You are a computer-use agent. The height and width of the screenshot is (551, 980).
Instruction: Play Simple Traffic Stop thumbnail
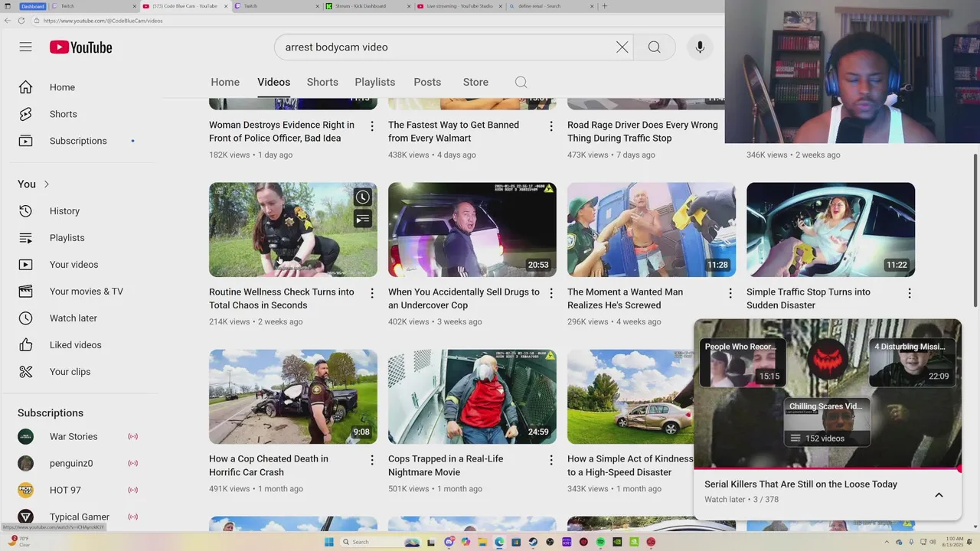831,230
